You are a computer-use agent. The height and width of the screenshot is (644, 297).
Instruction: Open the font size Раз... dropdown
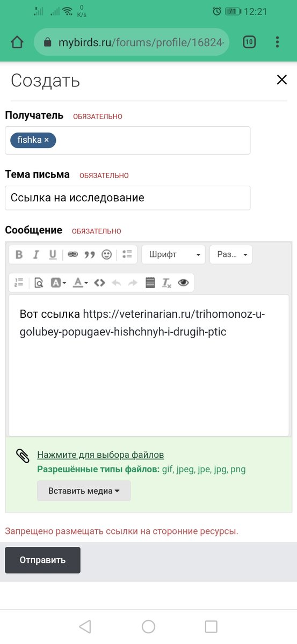click(231, 254)
